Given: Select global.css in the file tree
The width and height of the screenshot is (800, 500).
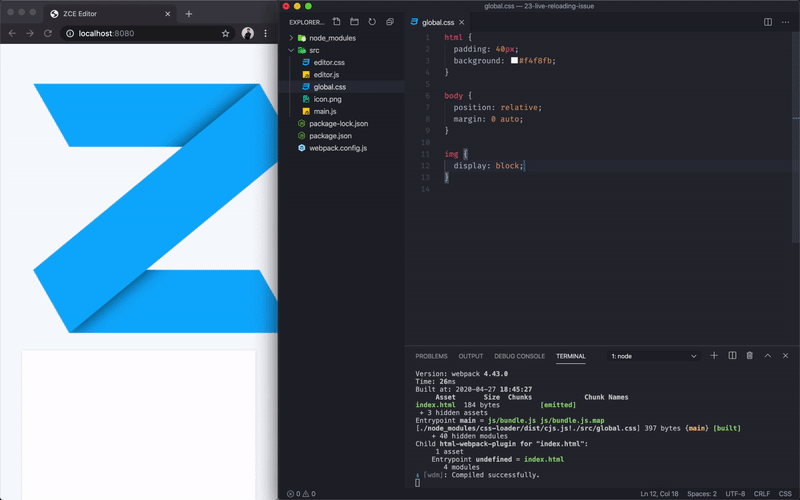Looking at the screenshot, I should tap(329, 87).
